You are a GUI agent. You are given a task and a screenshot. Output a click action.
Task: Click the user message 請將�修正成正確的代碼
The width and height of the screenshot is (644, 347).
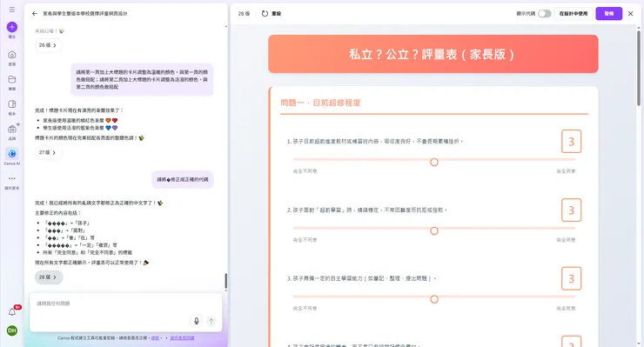click(x=183, y=179)
